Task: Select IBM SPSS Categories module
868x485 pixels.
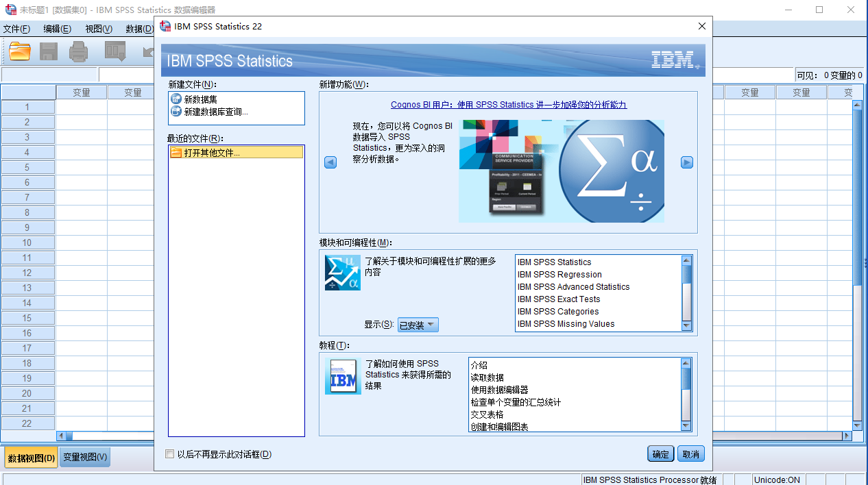Action: point(558,312)
